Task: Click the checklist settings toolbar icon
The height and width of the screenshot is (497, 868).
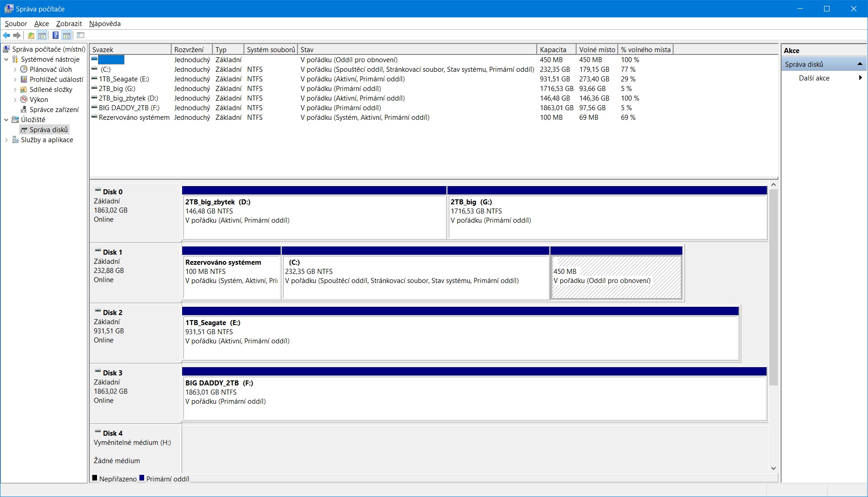Action: click(x=81, y=36)
